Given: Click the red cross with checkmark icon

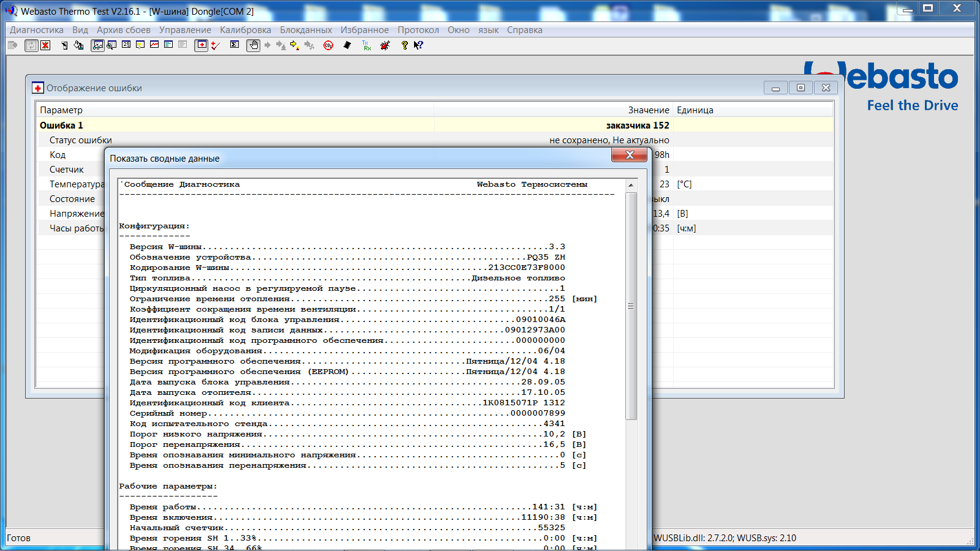Looking at the screenshot, I should tap(216, 45).
